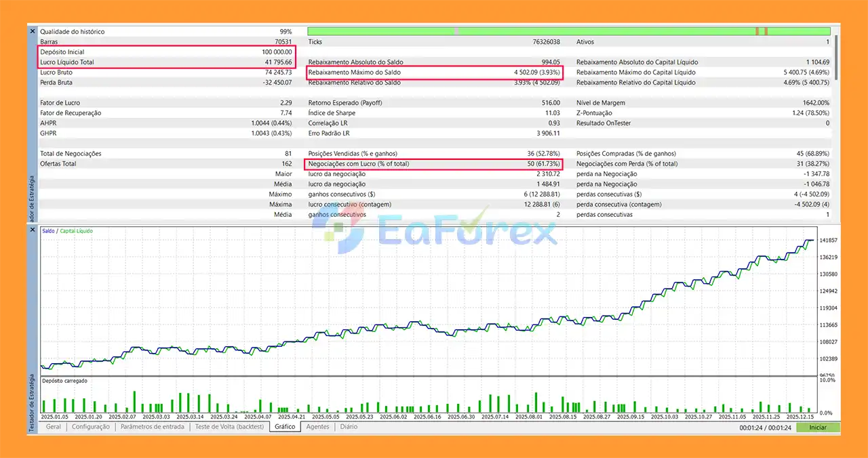Select the Lucro Líquido Total row
Image resolution: width=868 pixels, height=458 pixels.
(166, 62)
